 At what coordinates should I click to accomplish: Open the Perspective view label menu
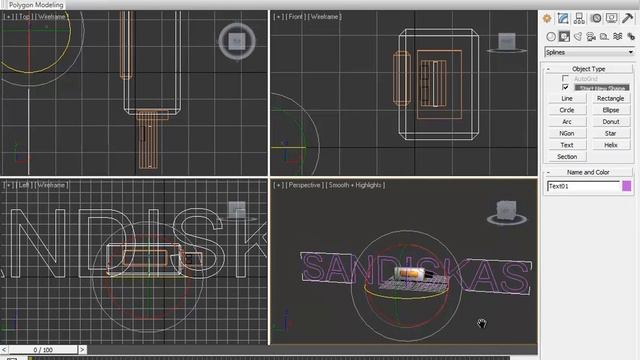304,185
